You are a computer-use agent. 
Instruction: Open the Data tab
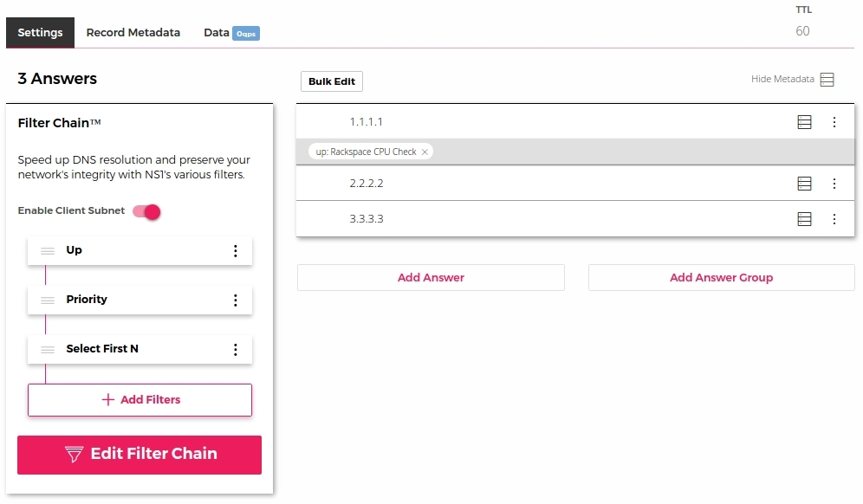tap(215, 32)
